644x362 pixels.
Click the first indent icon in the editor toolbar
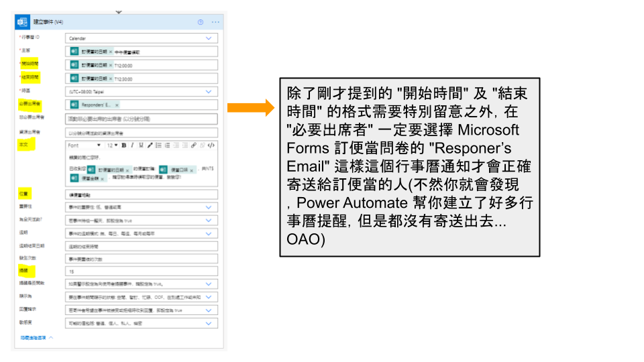[176, 145]
